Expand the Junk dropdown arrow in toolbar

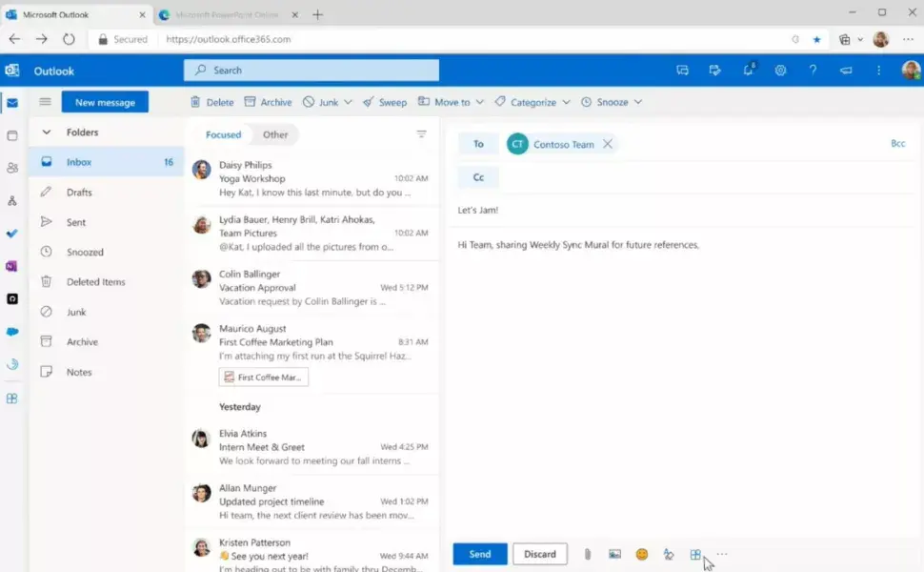click(348, 102)
